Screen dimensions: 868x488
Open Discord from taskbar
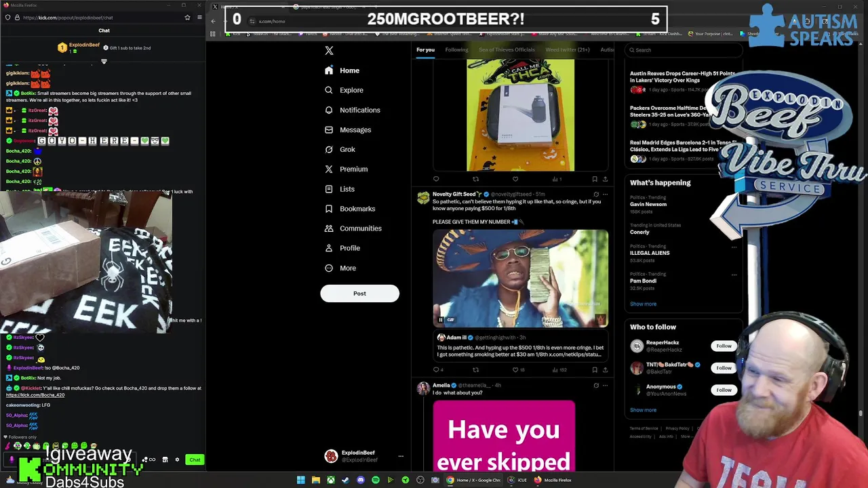pyautogui.click(x=360, y=480)
